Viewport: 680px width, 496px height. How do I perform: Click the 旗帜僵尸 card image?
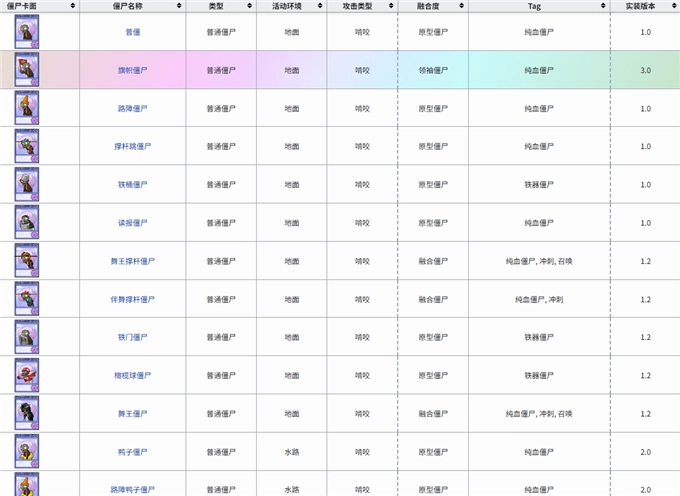27,70
